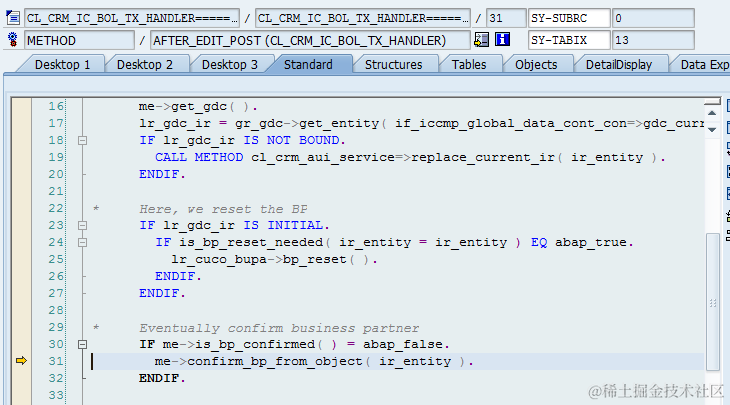
Task: Select the Standard tab
Action: pyautogui.click(x=308, y=64)
